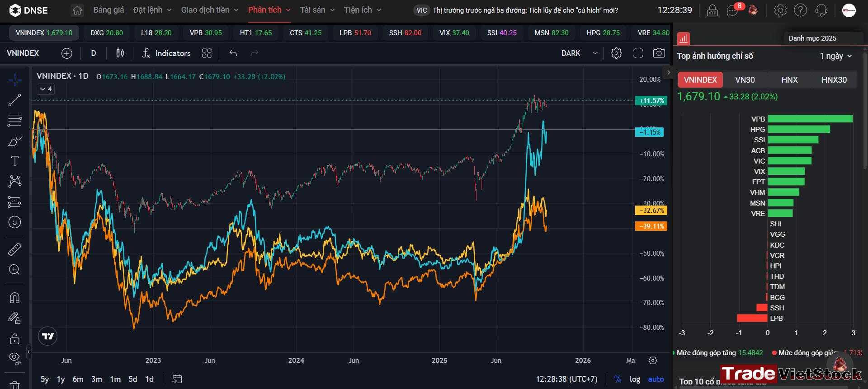Click the add symbol compare plus icon

66,53
